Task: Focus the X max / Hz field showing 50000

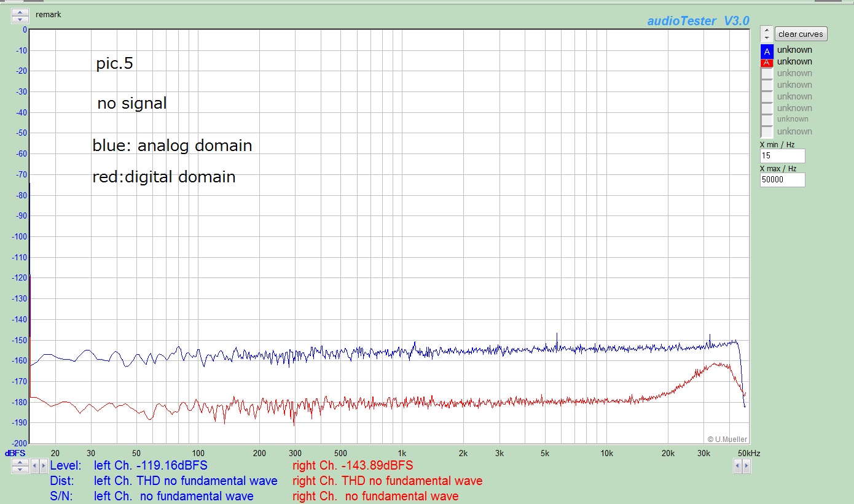Action: [782, 180]
